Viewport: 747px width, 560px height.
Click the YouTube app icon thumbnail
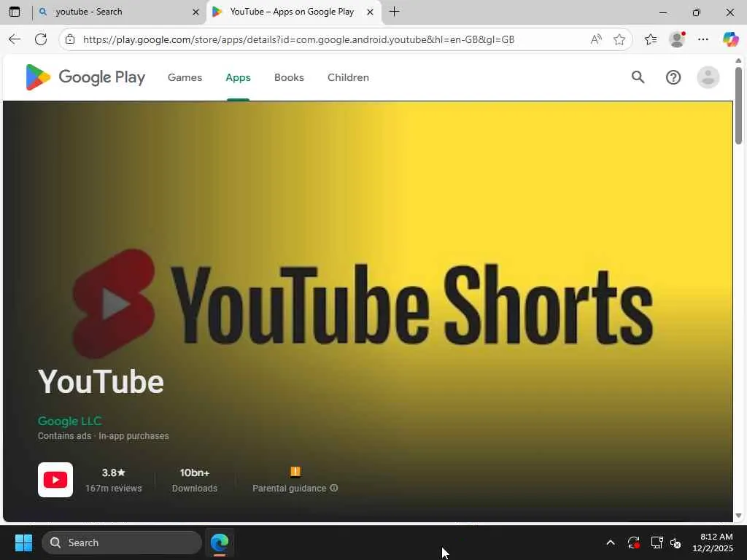[x=55, y=480]
